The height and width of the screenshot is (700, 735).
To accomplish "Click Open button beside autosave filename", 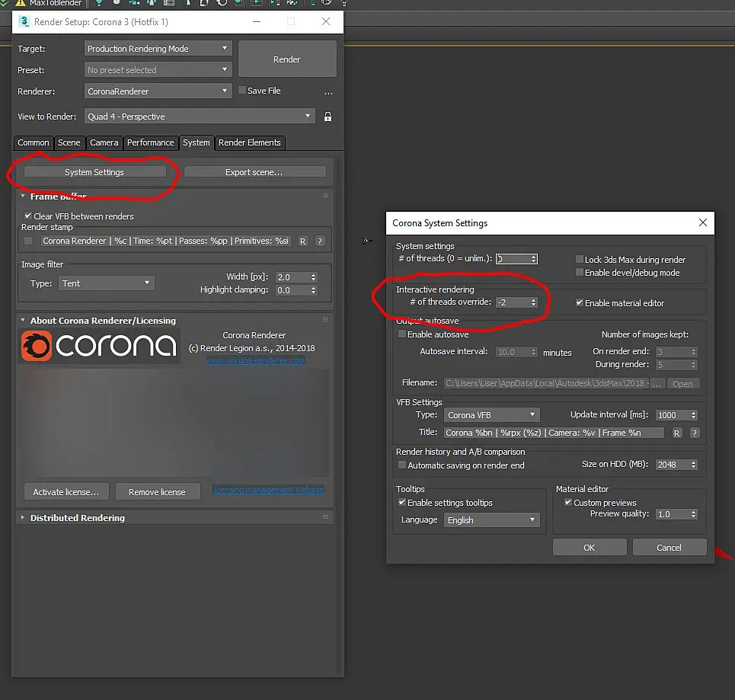I will [x=682, y=384].
